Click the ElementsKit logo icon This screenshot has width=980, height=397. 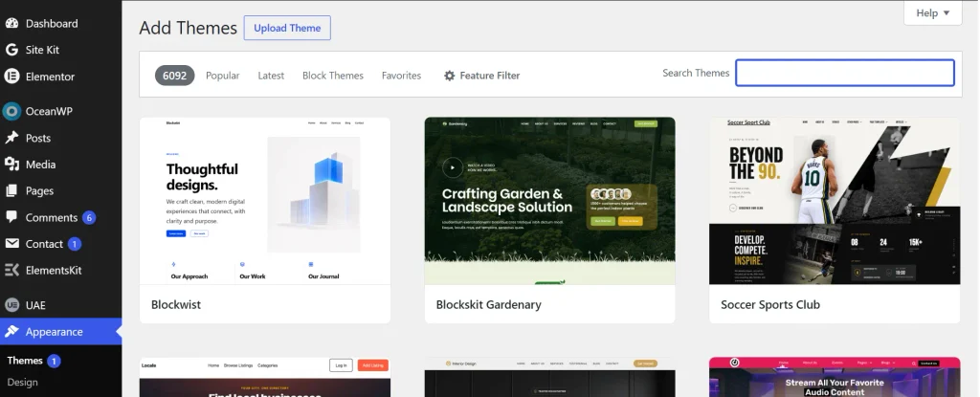11,270
